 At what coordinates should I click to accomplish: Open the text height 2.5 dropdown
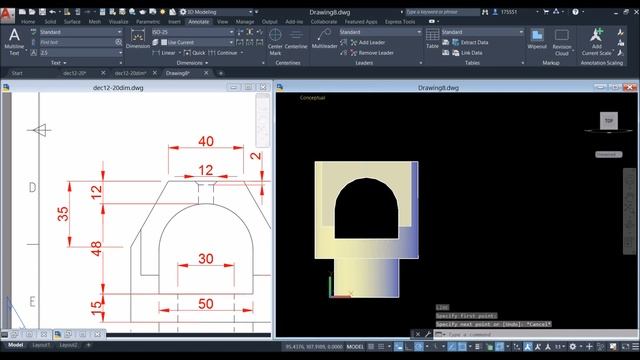80,53
